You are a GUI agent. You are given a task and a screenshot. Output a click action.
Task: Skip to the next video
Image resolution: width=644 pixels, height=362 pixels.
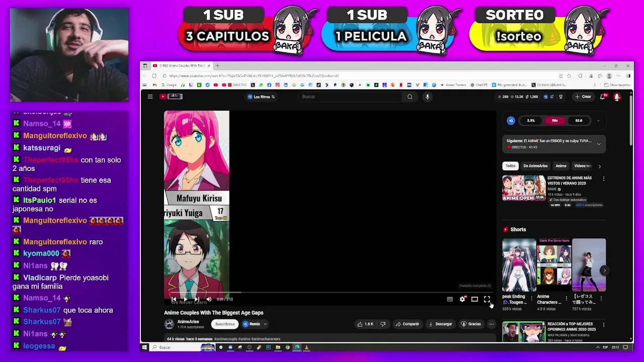197,299
